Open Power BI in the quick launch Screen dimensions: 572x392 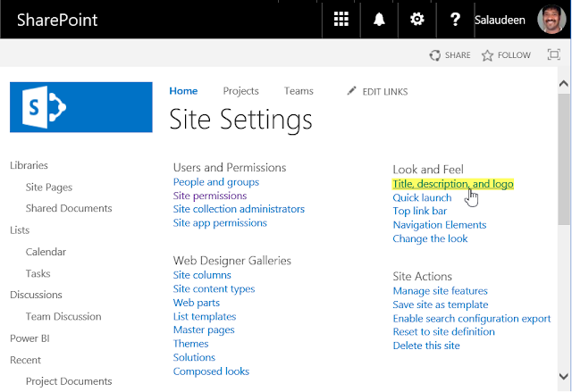tap(29, 338)
